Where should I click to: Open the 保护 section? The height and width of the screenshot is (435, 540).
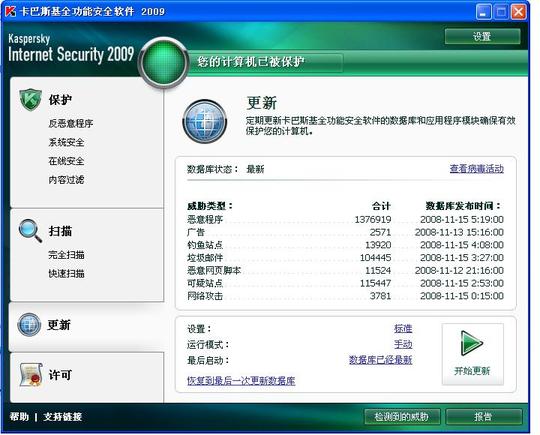[x=60, y=100]
